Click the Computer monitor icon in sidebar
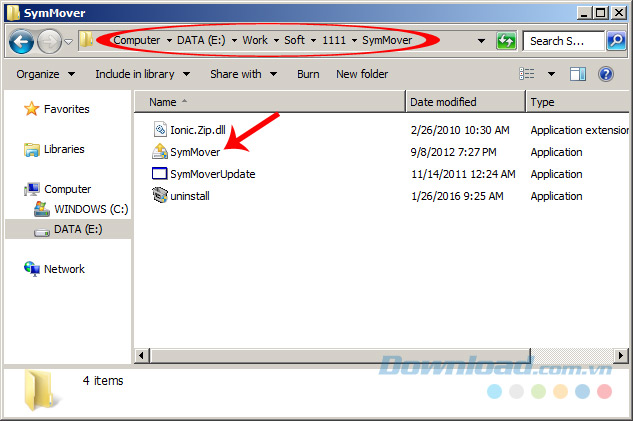The height and width of the screenshot is (421, 633). click(x=31, y=189)
